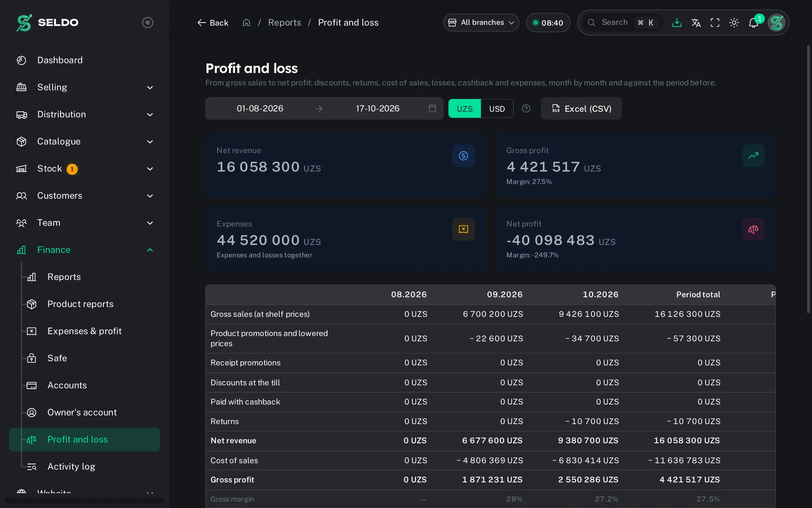Select UZS currency toggle
The image size is (812, 508).
465,109
